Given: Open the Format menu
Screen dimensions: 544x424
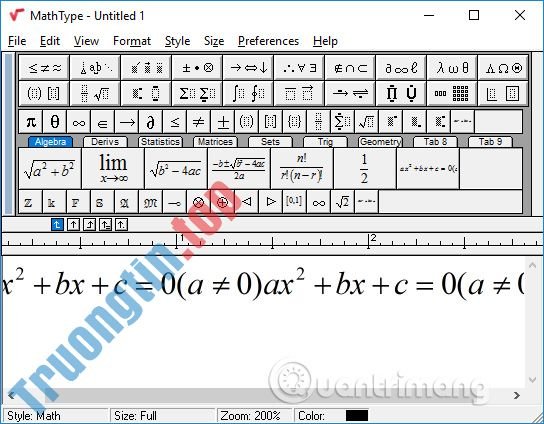Looking at the screenshot, I should (x=132, y=41).
